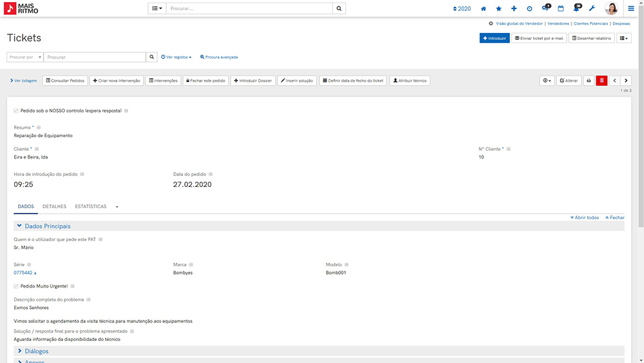644x363 pixels.
Task: Switch to the ESTATÍSTICAS tab
Action: click(91, 206)
